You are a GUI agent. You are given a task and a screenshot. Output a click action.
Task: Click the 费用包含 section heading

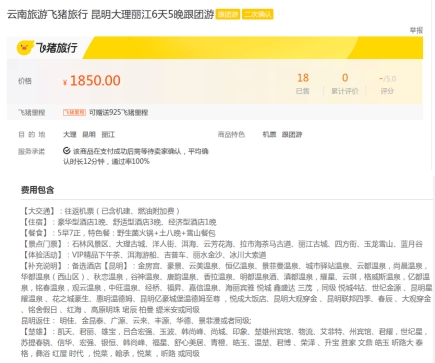click(x=37, y=190)
